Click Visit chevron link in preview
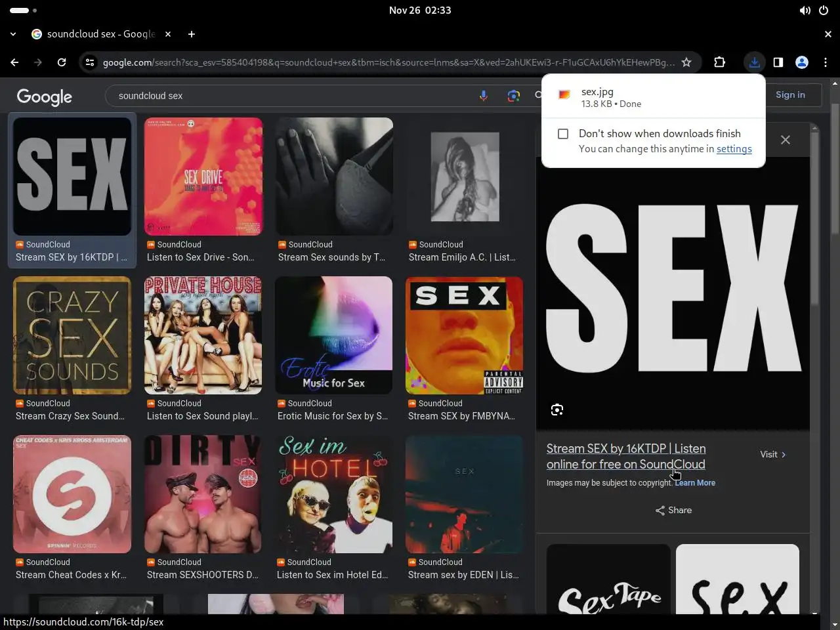The image size is (840, 630). [x=773, y=454]
